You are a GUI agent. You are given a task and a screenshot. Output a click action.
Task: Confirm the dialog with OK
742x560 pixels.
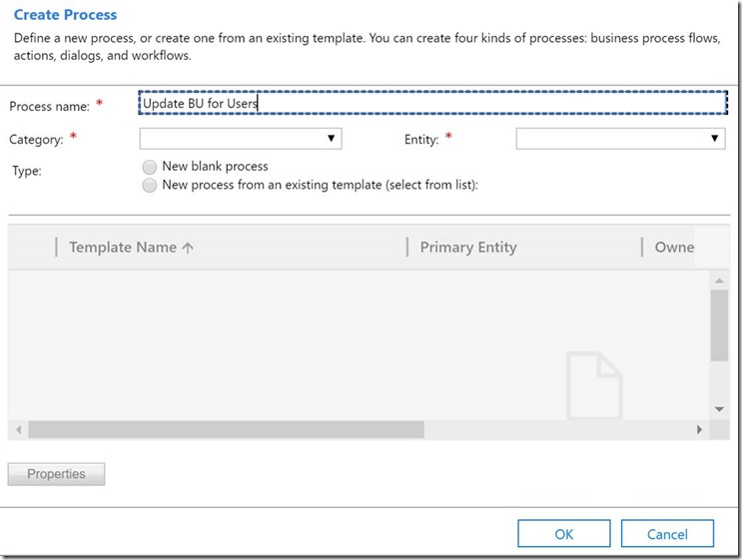tap(563, 534)
